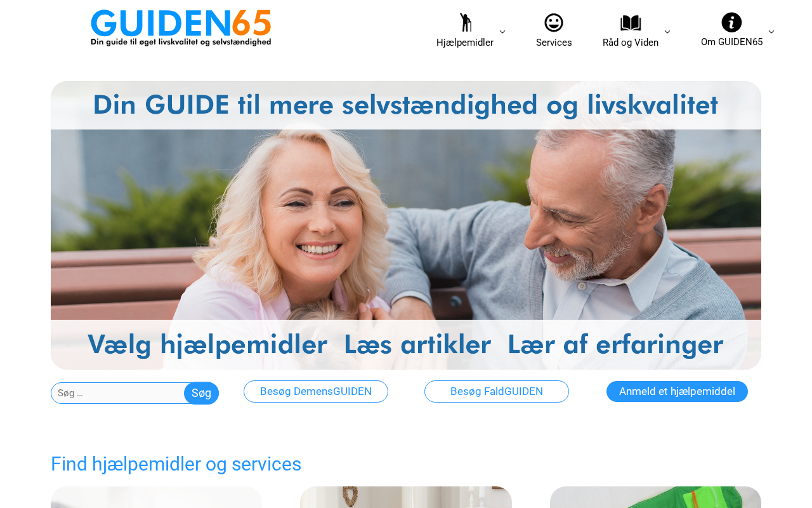
Task: Follow the Besøg FaldGUIDEN link
Action: click(x=497, y=391)
